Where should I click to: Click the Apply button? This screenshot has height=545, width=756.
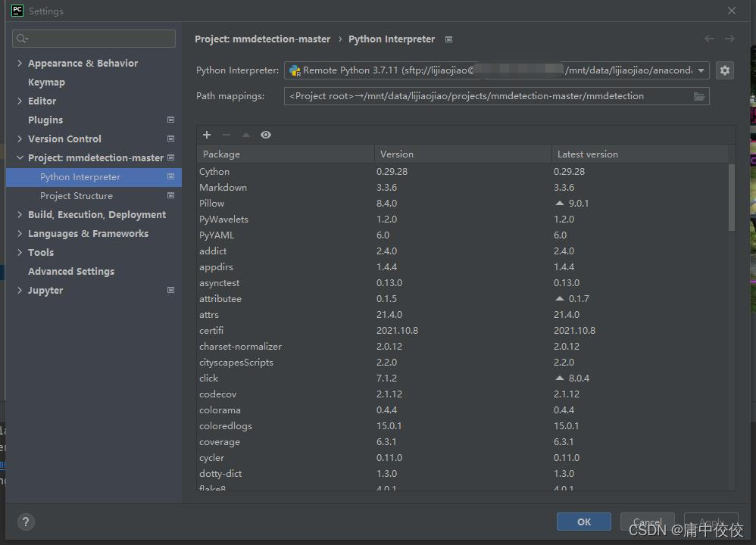point(711,522)
